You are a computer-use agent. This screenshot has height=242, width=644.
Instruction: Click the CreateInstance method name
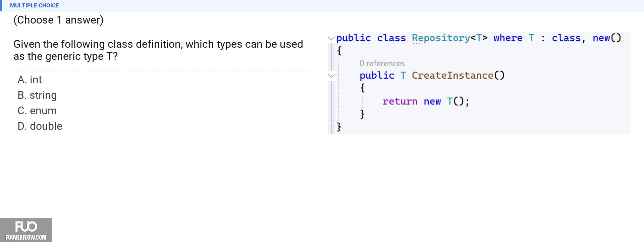pyautogui.click(x=452, y=75)
